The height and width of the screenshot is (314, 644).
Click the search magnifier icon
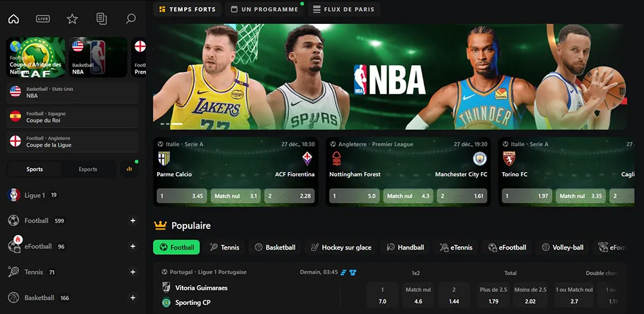coord(131,19)
